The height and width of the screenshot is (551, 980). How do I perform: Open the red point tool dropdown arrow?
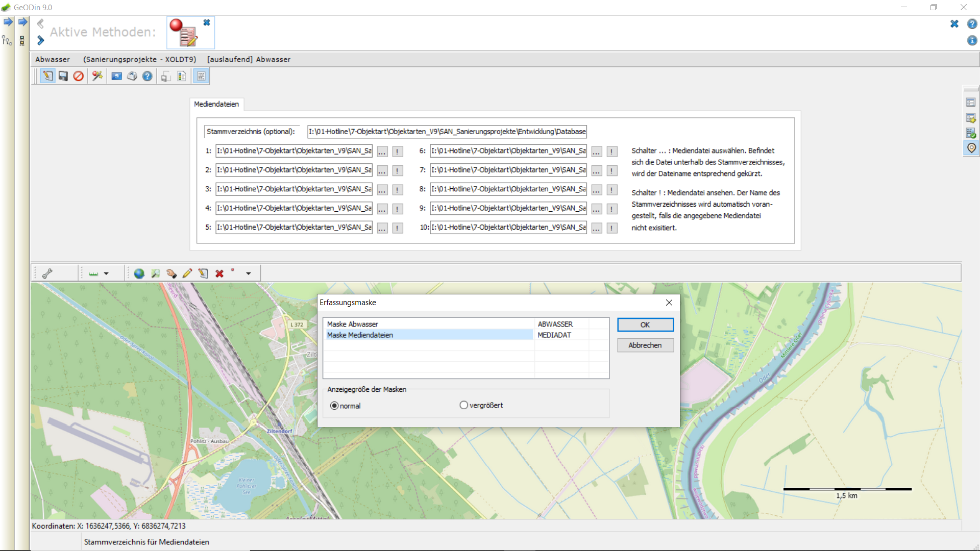[249, 273]
